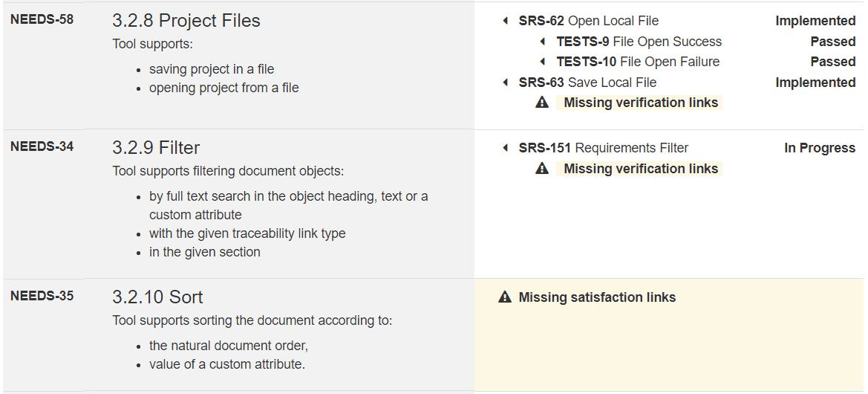Click the arrow icon beside SRS-62
Viewport: 868px width, 394px height.
[506, 21]
